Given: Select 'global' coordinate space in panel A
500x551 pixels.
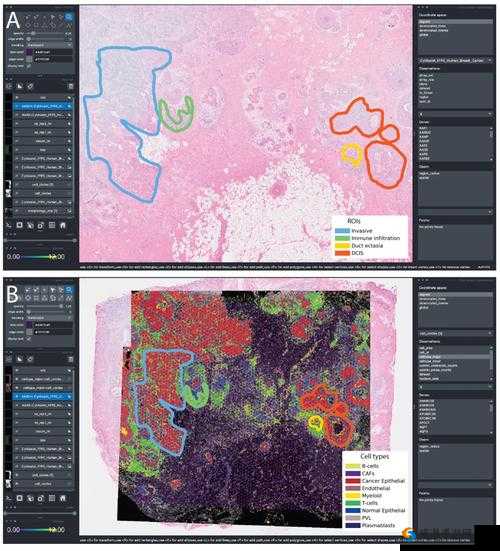Looking at the screenshot, I should [x=424, y=34].
